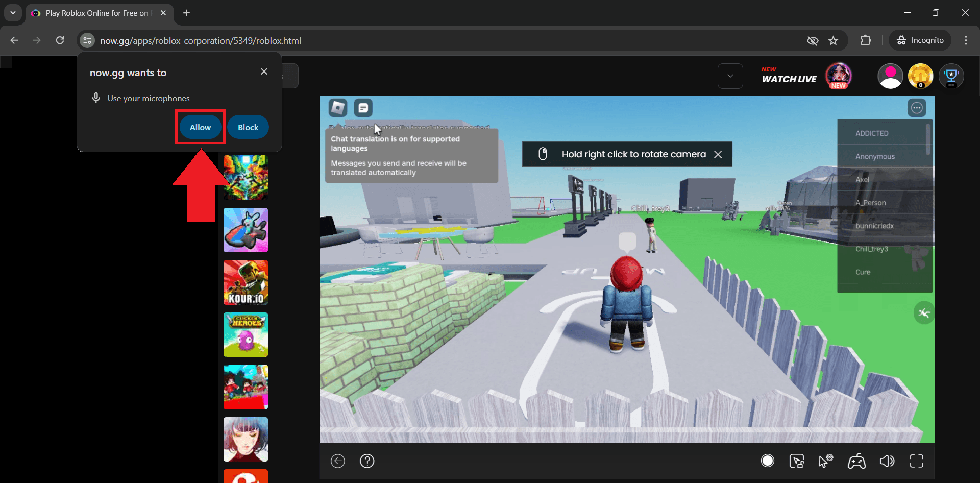Click the live streamer avatar with NEW badge

(x=839, y=76)
